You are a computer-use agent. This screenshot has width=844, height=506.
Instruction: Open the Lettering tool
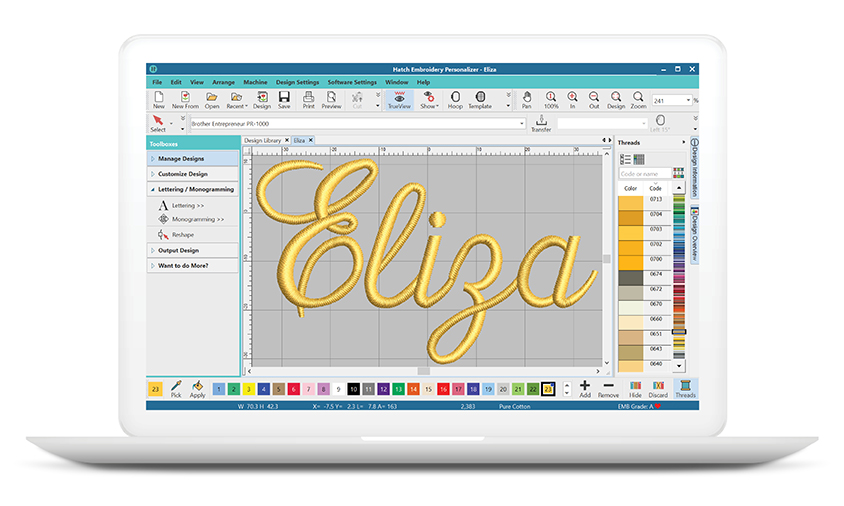pos(181,206)
